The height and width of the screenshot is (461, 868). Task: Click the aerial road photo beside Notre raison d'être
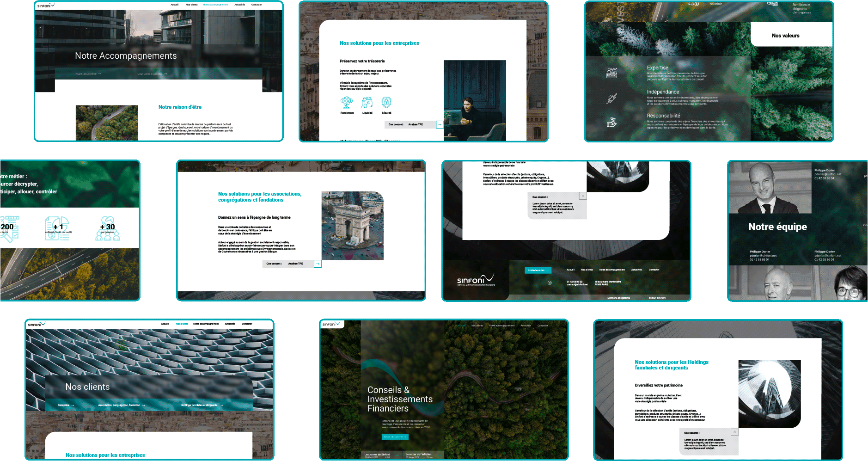(107, 123)
